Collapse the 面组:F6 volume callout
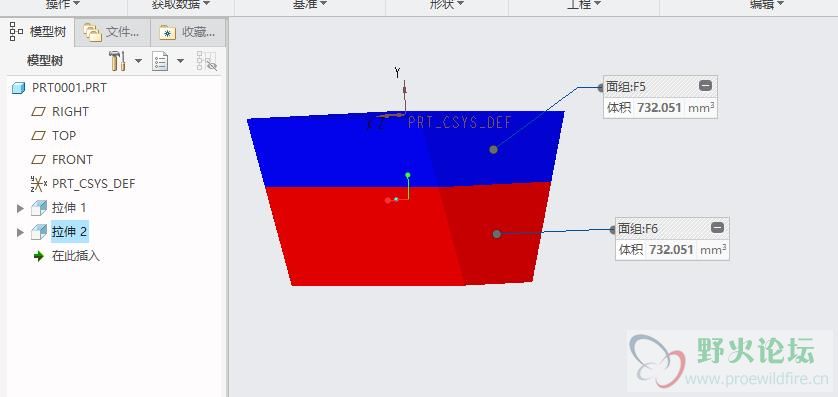Screen dimensions: 838x397 click(717, 228)
